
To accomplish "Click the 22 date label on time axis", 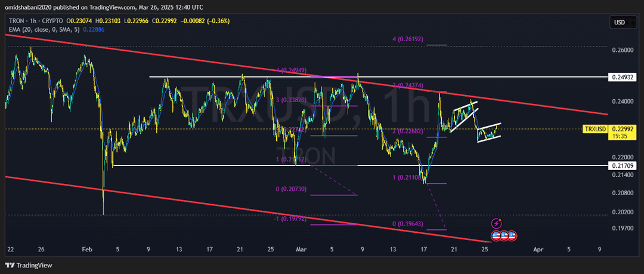I will 11,250.
